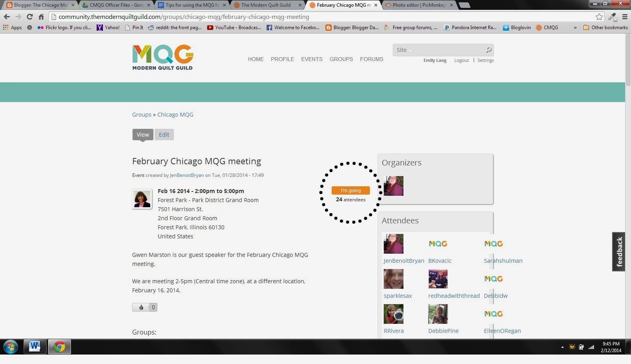Open the FORUMS navigation item
Image resolution: width=631 pixels, height=364 pixels.
[372, 59]
